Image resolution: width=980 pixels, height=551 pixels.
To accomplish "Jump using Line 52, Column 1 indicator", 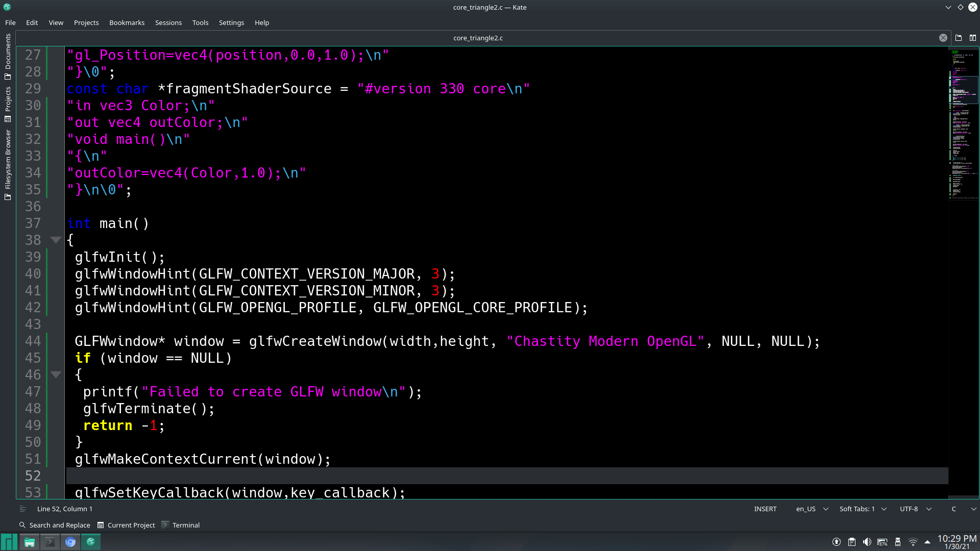I will click(65, 509).
